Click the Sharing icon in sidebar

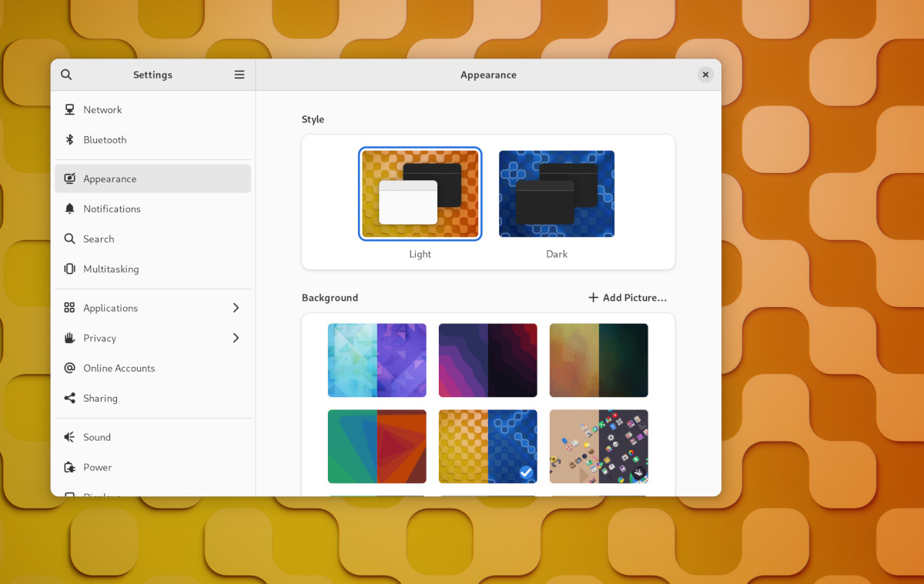(x=69, y=399)
